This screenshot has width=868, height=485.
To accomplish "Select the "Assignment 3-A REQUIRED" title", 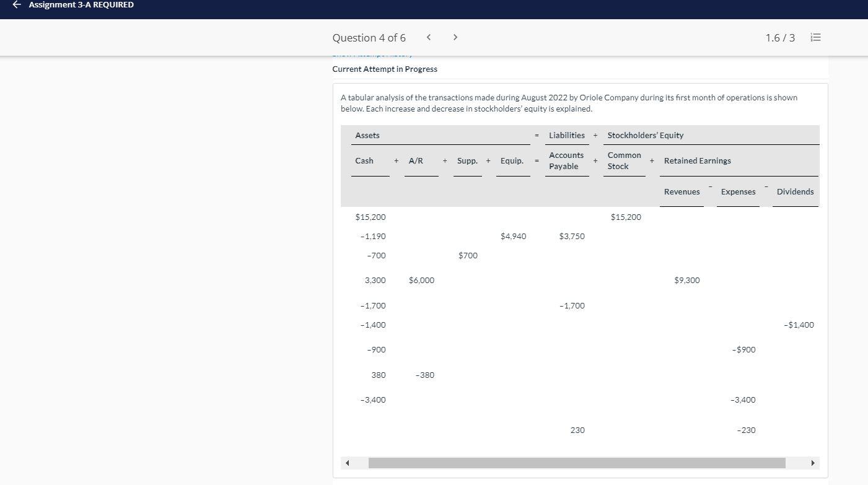I will click(81, 5).
